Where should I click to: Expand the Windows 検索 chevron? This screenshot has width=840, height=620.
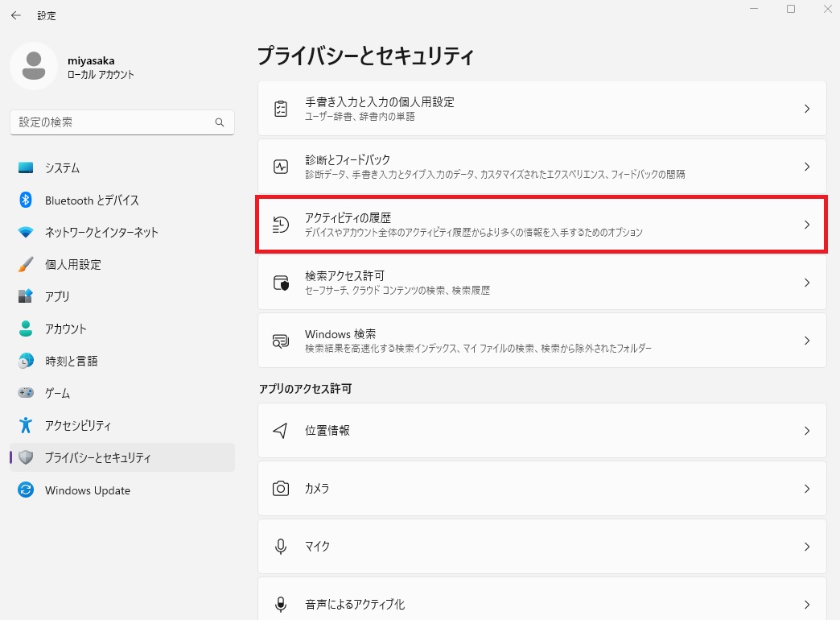[x=807, y=341]
